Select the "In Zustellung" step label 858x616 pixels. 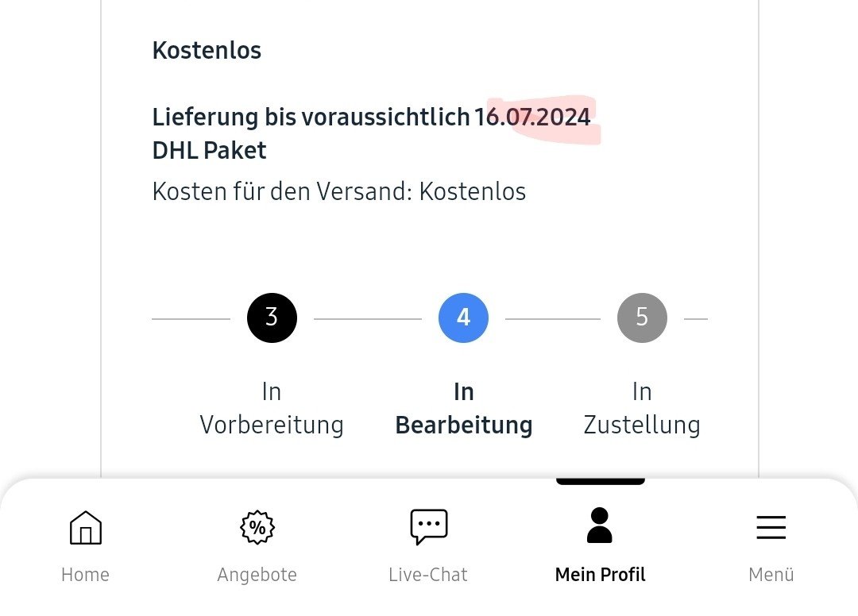[x=642, y=409]
